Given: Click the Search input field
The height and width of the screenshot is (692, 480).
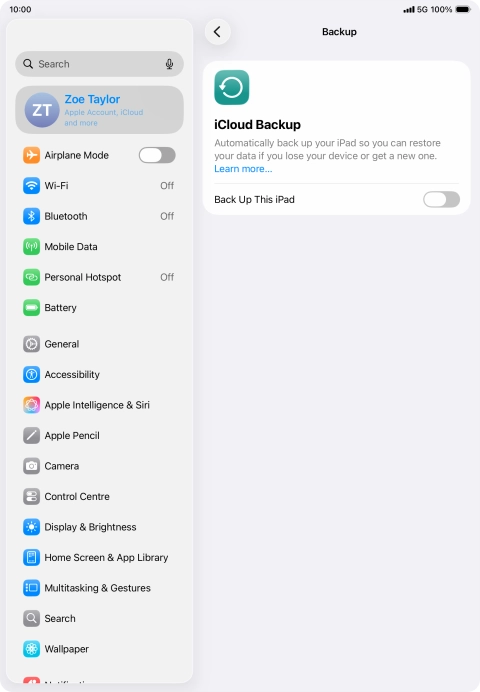Looking at the screenshot, I should [x=100, y=64].
